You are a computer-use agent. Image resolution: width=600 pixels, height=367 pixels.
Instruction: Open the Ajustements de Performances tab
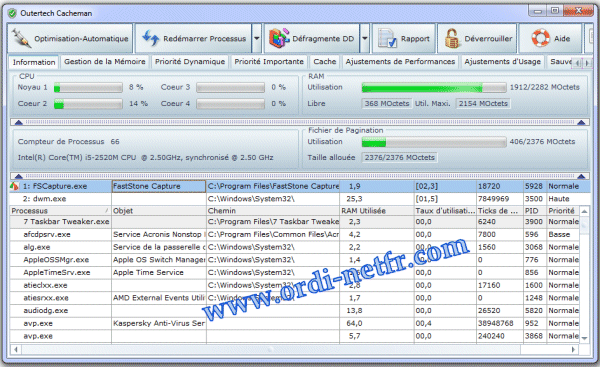[400, 62]
